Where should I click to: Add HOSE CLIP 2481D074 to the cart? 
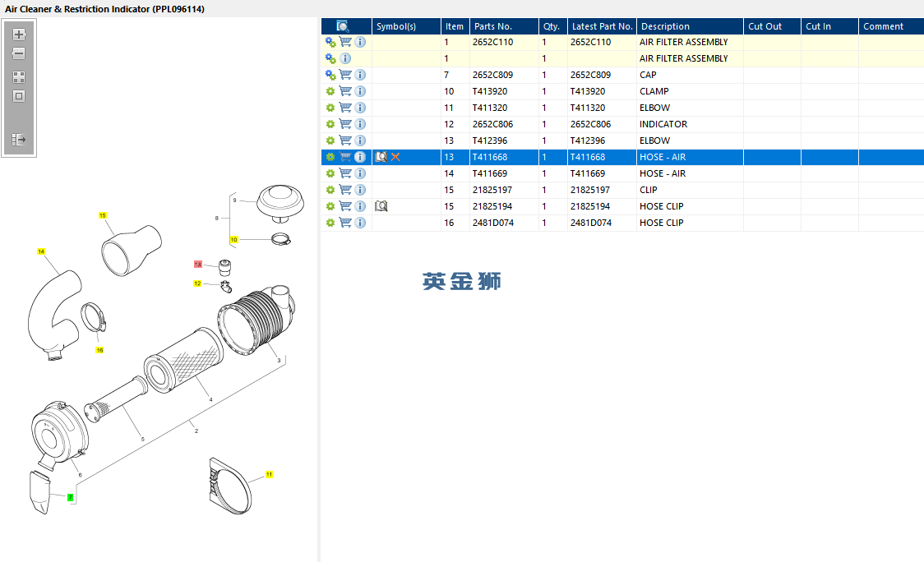(x=345, y=223)
